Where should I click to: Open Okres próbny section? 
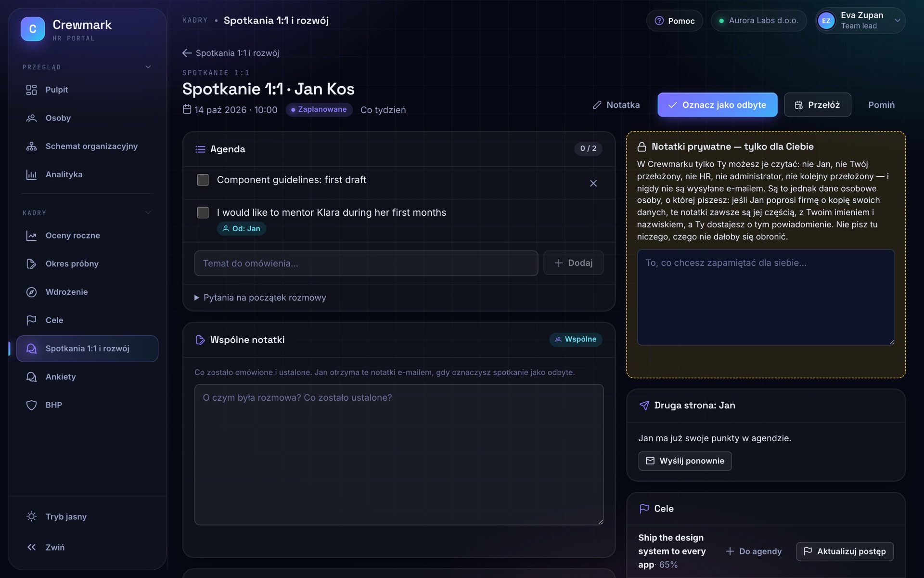(87, 264)
